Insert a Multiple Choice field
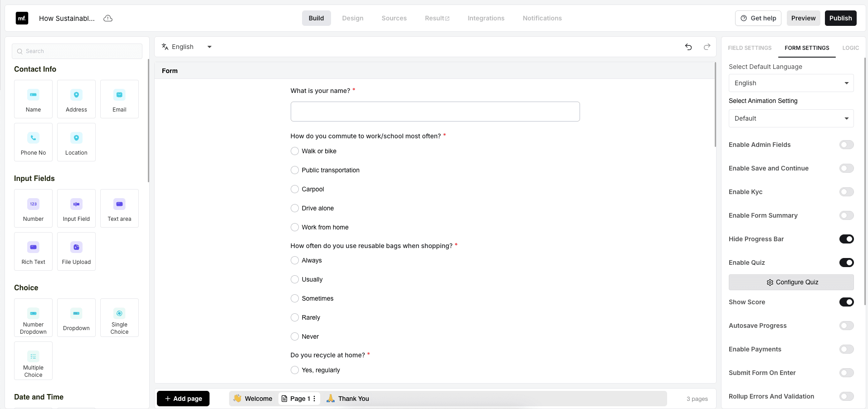 coord(33,361)
